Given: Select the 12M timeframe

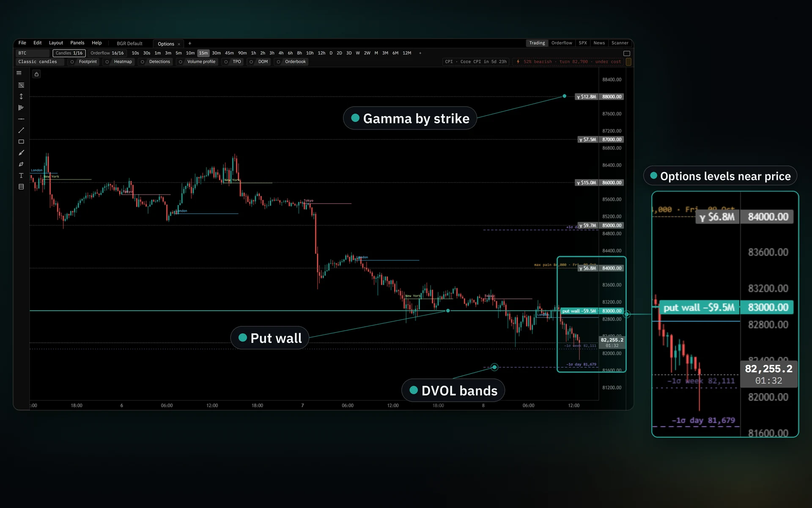Looking at the screenshot, I should (407, 53).
